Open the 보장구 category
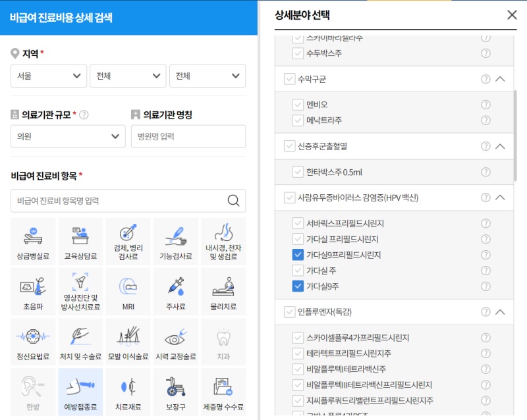 point(176,392)
